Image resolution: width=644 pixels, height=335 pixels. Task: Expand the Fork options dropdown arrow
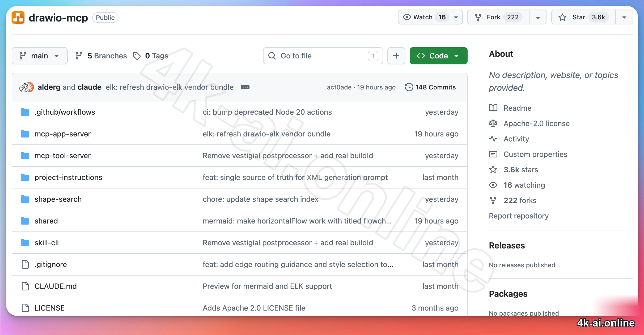tap(538, 18)
